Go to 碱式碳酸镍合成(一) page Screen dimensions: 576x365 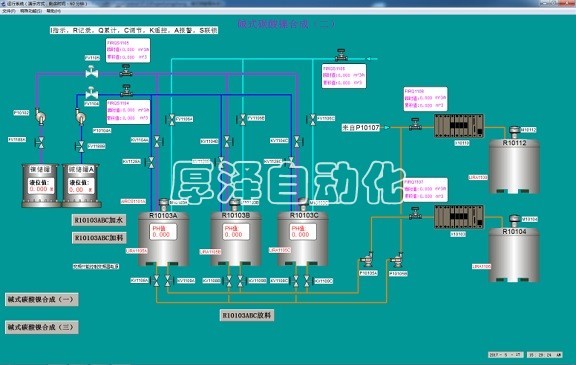click(x=42, y=299)
